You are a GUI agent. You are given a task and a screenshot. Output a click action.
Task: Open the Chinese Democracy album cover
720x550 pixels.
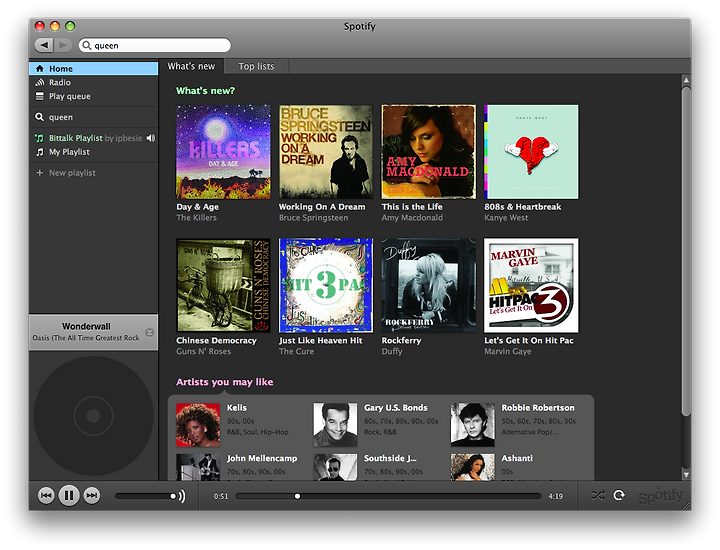(x=223, y=285)
